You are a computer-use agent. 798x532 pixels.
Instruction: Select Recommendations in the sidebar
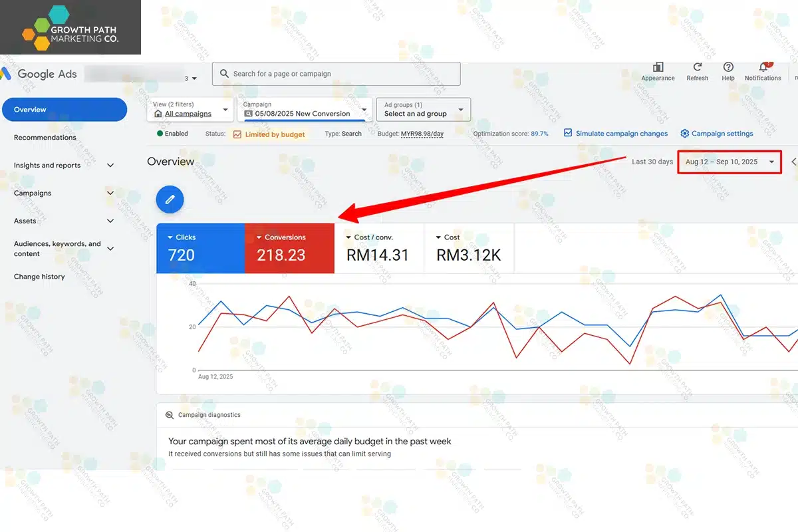pos(45,138)
